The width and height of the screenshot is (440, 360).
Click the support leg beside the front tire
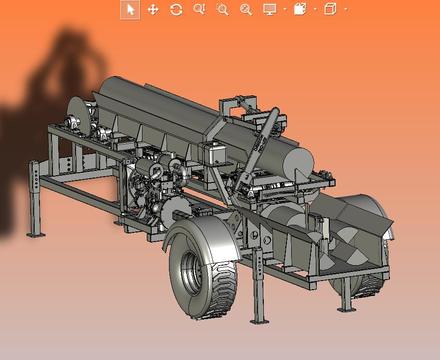tap(259, 287)
